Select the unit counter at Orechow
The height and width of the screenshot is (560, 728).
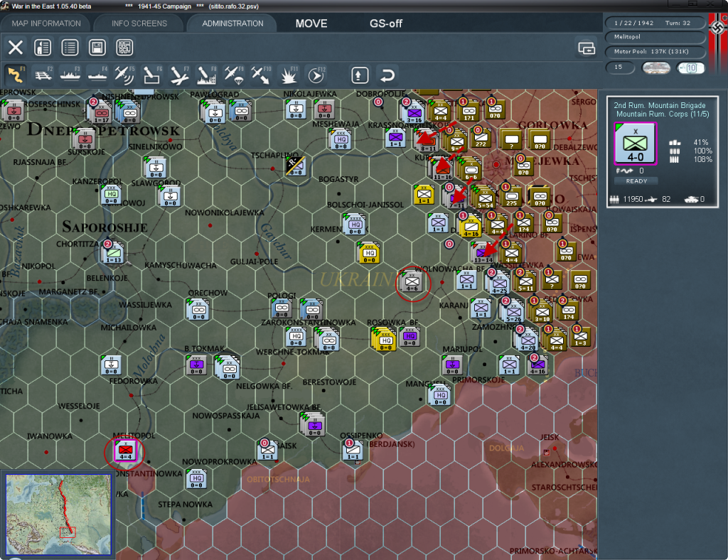click(x=198, y=310)
